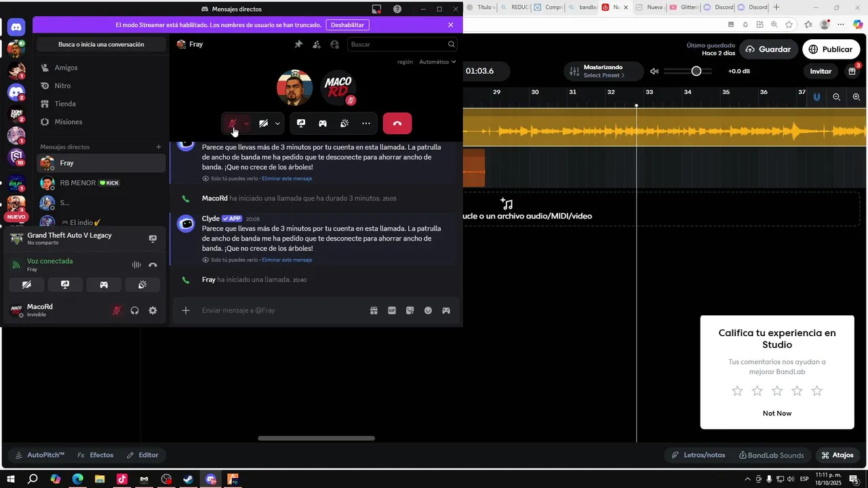
Task: Open AutoPitch panel at bottom
Action: [x=40, y=455]
